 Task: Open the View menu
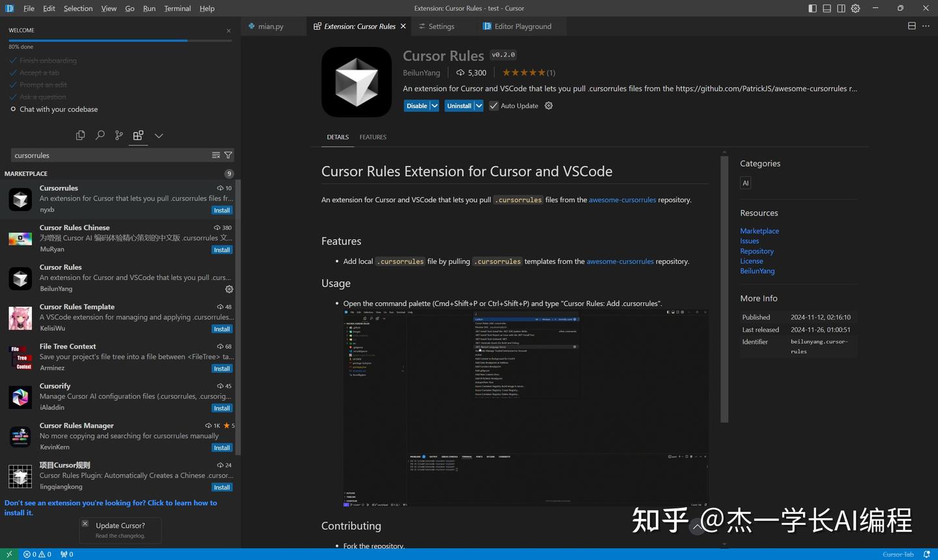[x=109, y=8]
